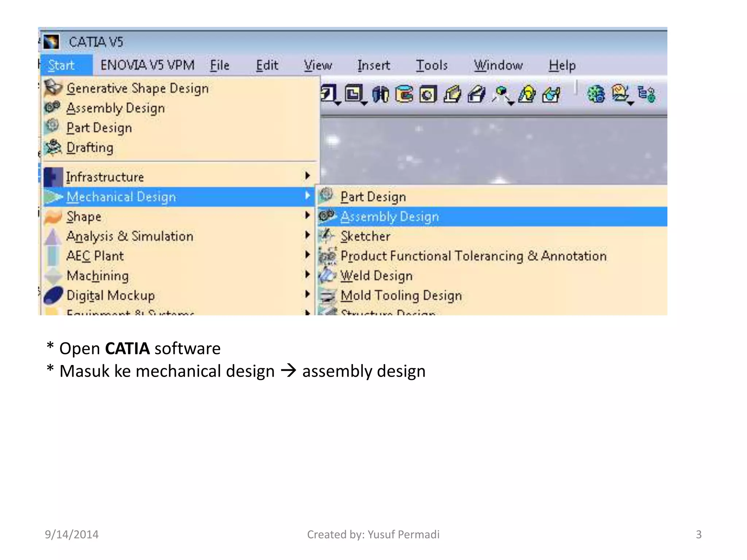Screen dimensions: 747x560
Task: Click the yellow extruded block toolbar icon
Action: [x=452, y=94]
